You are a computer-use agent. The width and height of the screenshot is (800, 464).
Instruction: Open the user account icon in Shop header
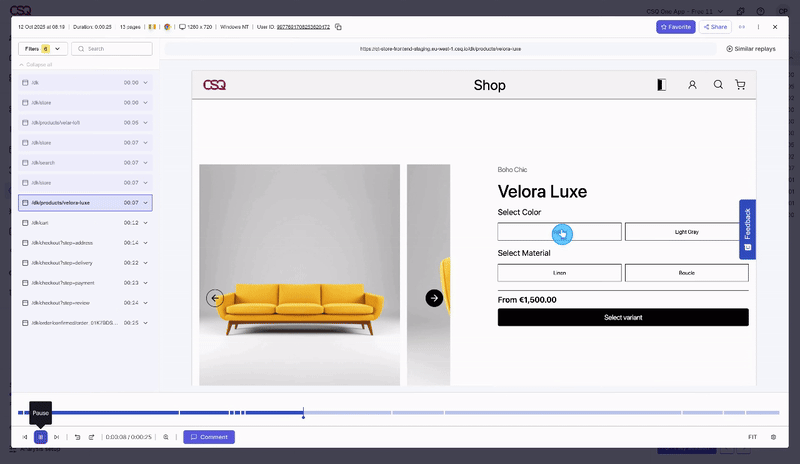(692, 85)
